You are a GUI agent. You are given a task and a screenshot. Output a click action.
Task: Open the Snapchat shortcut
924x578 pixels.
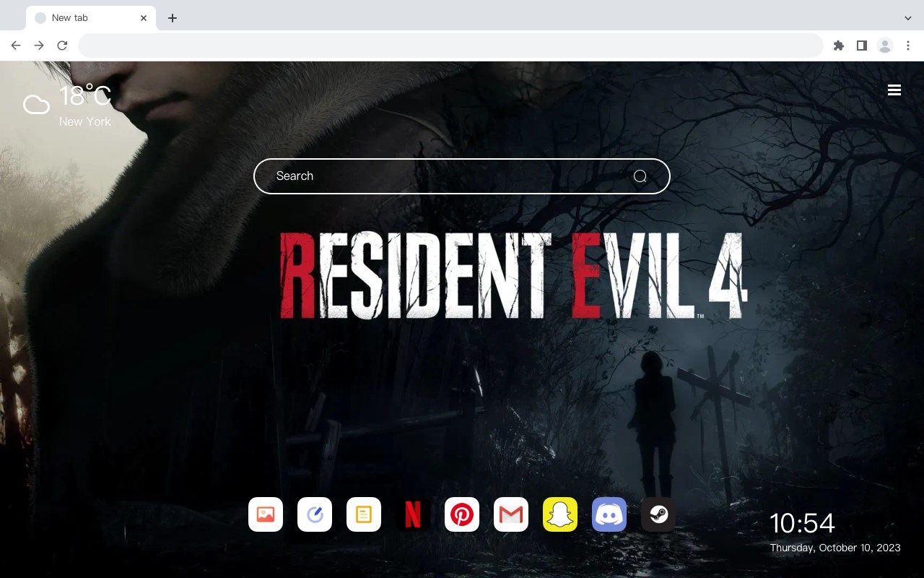click(x=560, y=514)
